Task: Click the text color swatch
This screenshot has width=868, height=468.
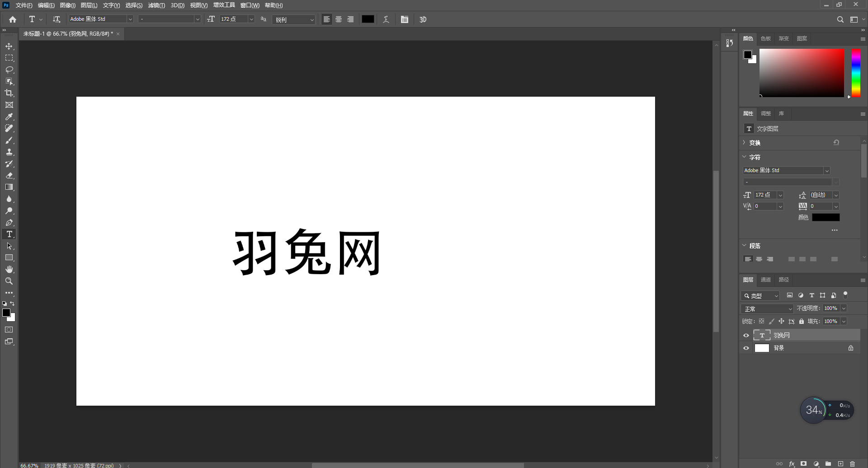Action: [x=368, y=19]
